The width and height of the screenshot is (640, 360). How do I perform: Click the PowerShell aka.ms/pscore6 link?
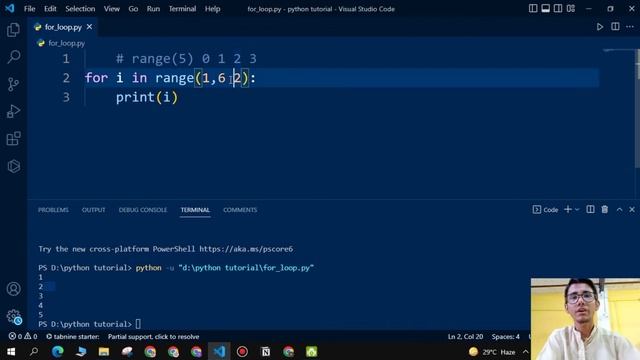(246, 249)
